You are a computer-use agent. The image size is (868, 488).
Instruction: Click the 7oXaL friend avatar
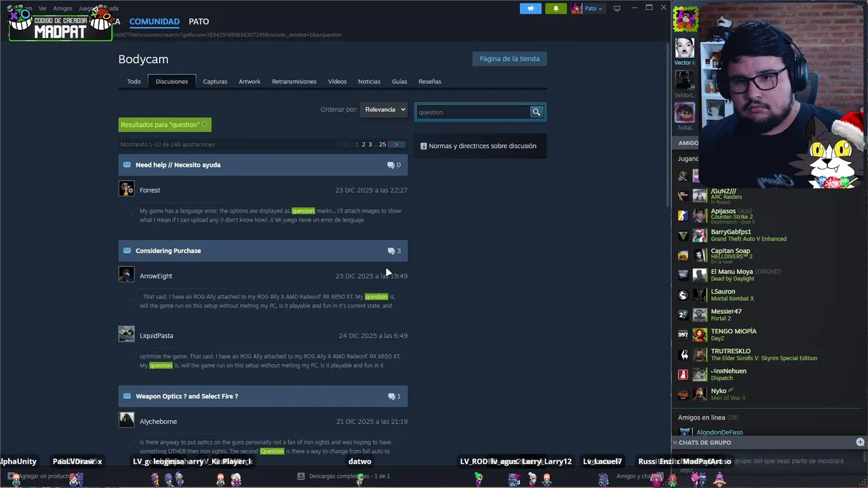[685, 113]
